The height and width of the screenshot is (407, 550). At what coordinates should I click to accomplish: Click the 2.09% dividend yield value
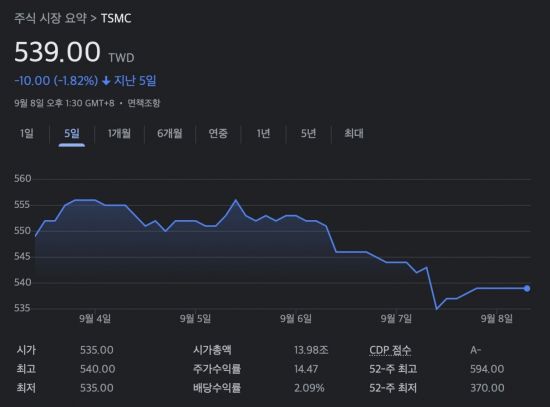click(309, 388)
